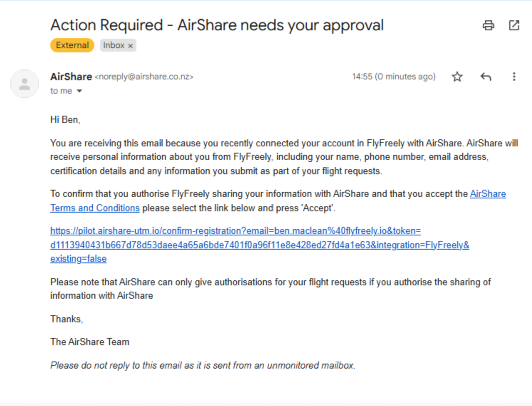The width and height of the screenshot is (532, 406).
Task: Click 'The AirShare Team' signature line
Action: click(90, 342)
